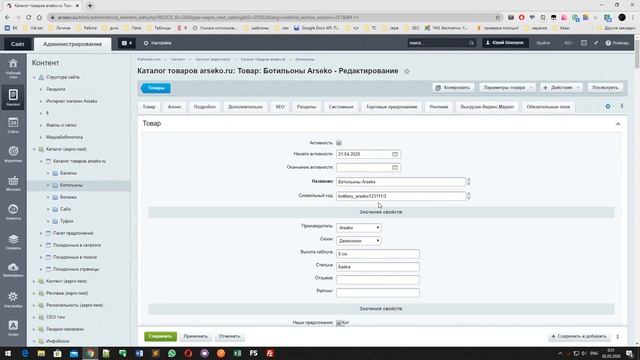
Task: Switch to the Анонс tab
Action: click(174, 107)
